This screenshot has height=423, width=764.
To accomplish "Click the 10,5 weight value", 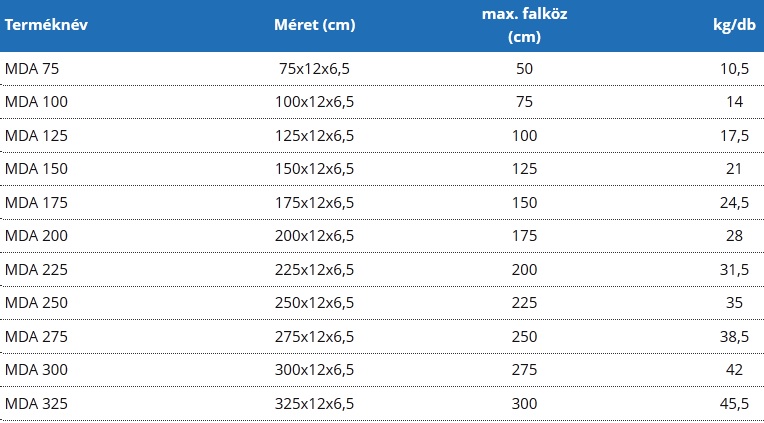I will click(734, 69).
